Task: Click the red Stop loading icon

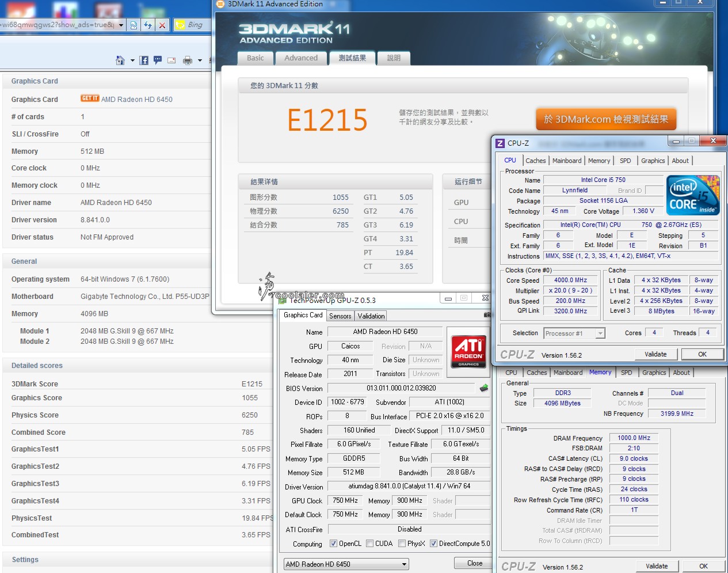Action: tap(162, 25)
